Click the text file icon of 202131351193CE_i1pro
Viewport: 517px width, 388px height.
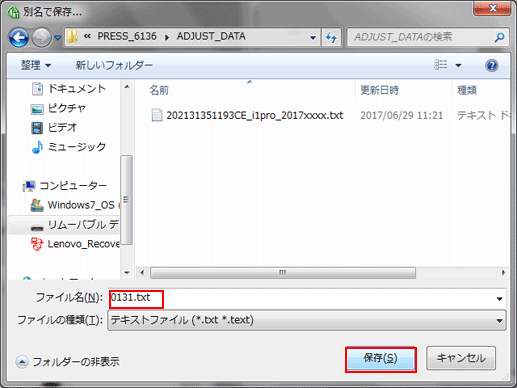coord(157,115)
